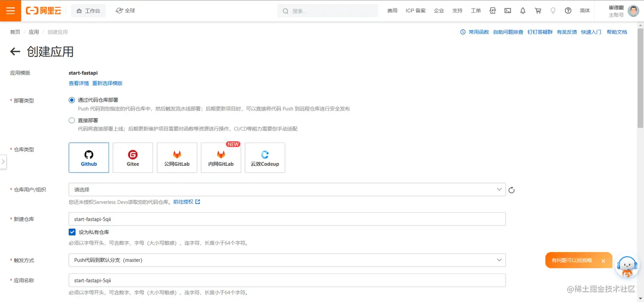
Task: Select 直接部署 radio option
Action: [x=72, y=120]
